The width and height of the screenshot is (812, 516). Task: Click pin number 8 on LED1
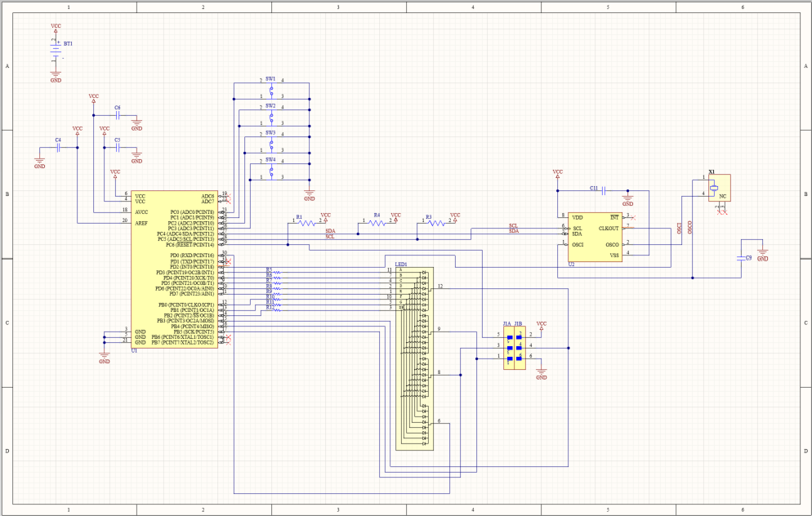pyautogui.click(x=439, y=372)
